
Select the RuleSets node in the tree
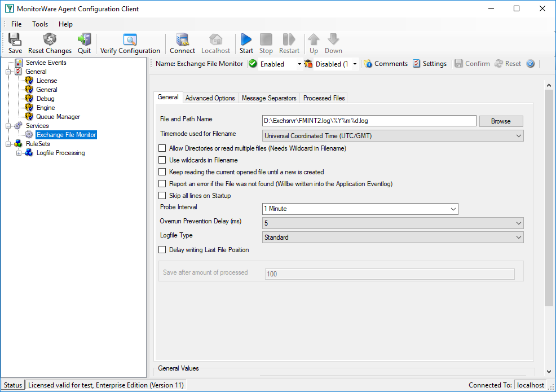pos(38,144)
